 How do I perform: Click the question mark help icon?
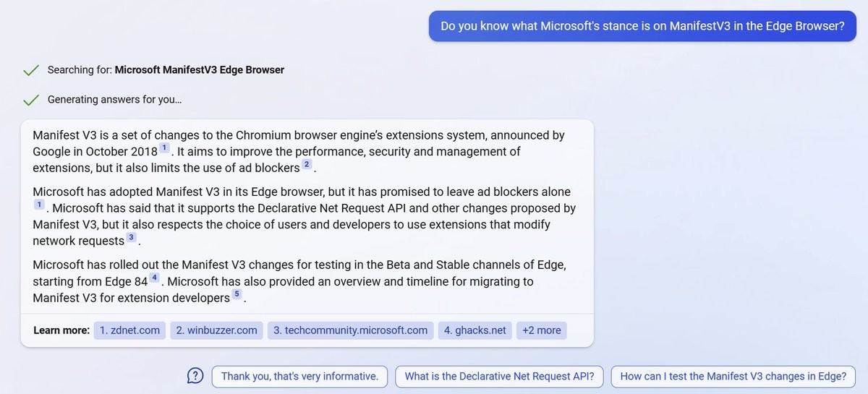point(195,376)
